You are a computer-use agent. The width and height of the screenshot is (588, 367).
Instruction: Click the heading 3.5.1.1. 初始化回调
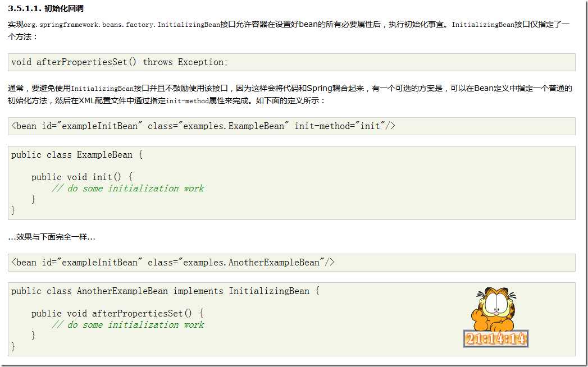(x=45, y=8)
